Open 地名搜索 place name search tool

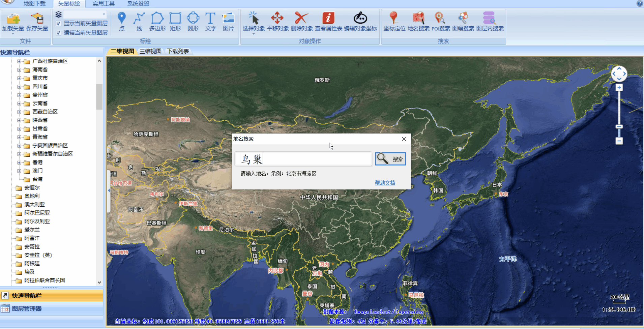pos(418,22)
